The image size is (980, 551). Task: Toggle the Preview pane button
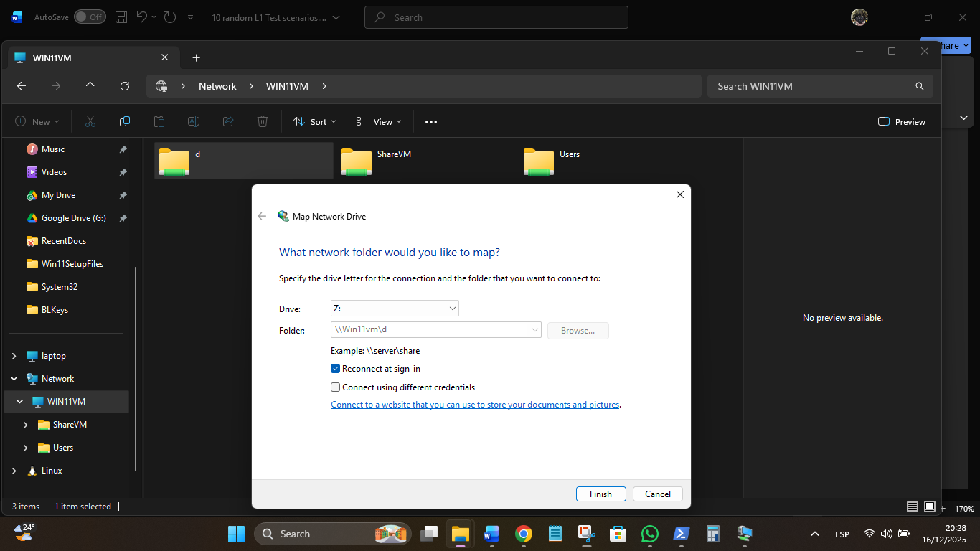click(902, 121)
